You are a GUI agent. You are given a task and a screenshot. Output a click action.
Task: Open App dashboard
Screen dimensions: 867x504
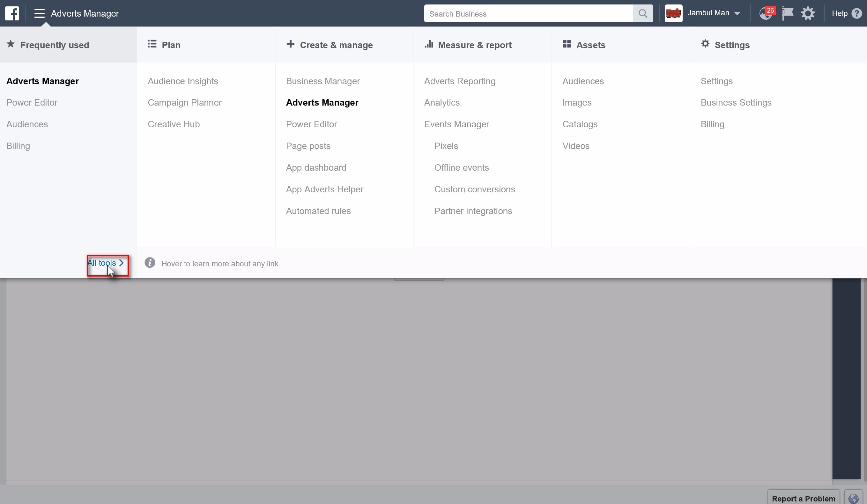316,167
